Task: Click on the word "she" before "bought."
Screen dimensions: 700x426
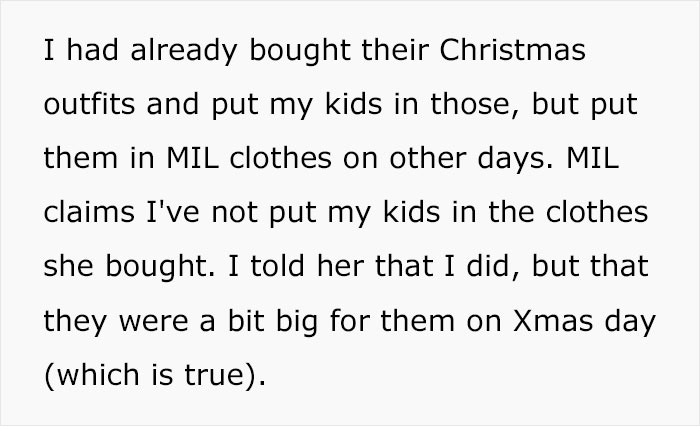Action: click(x=68, y=266)
